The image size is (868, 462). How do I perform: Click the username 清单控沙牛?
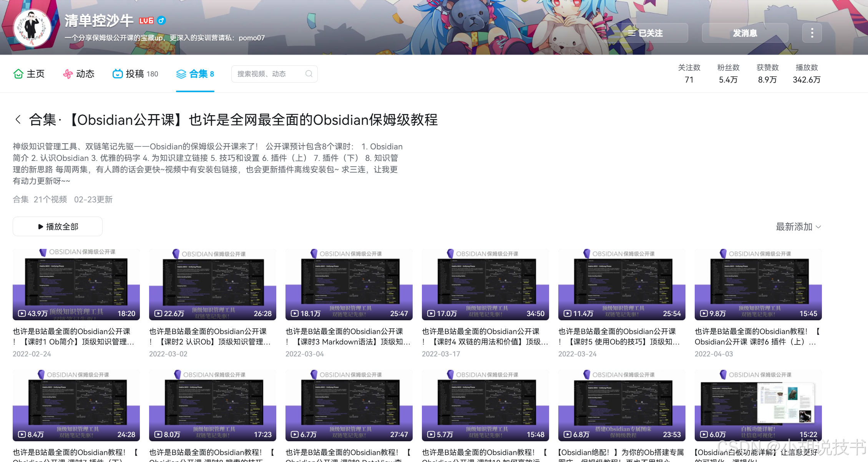(x=99, y=21)
